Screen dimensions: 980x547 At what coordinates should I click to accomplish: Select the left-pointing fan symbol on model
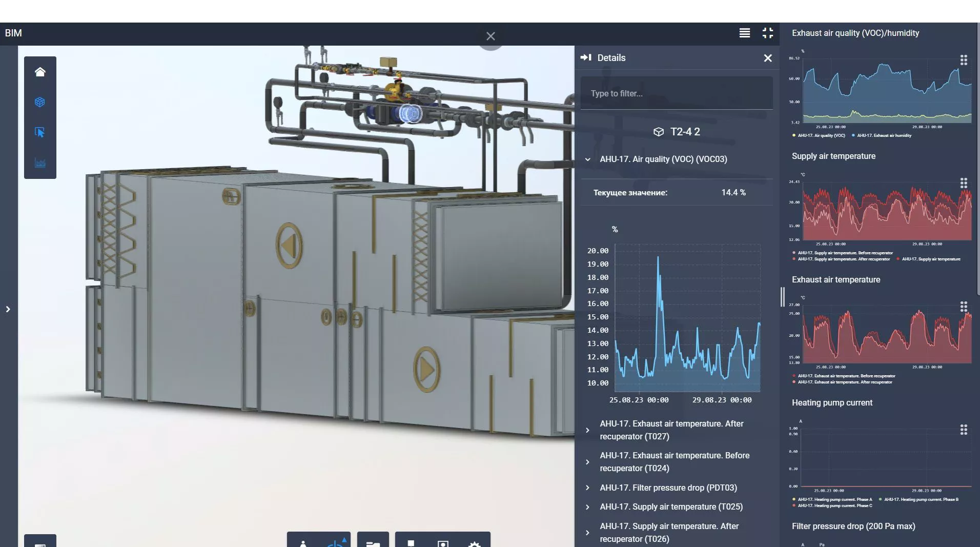tap(289, 246)
